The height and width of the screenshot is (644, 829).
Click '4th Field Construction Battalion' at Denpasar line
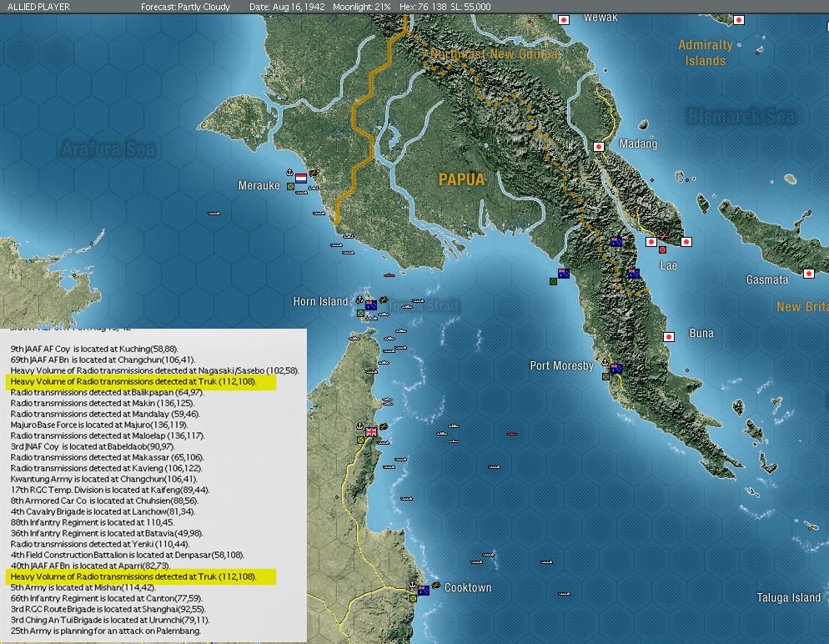pyautogui.click(x=128, y=556)
